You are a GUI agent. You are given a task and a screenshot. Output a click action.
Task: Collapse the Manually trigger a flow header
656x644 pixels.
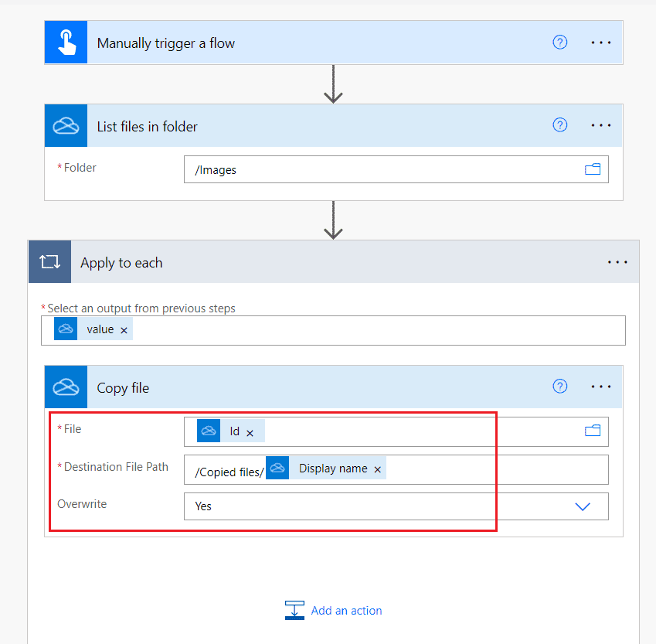point(334,43)
